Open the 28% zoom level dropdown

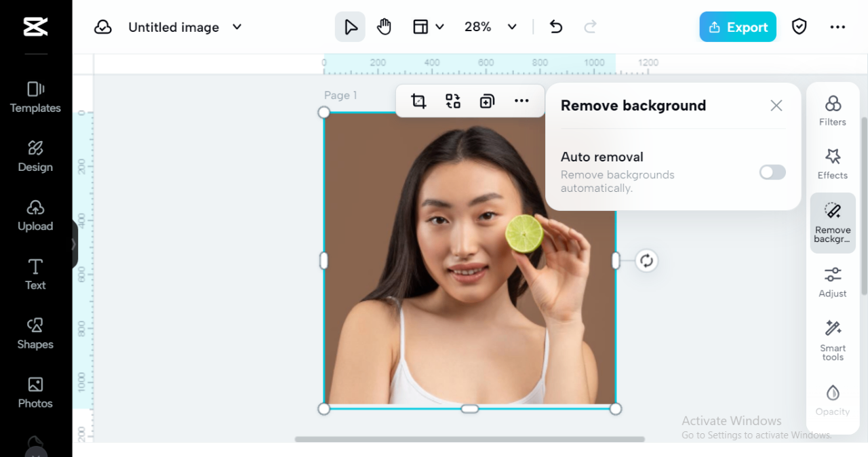[x=490, y=27]
